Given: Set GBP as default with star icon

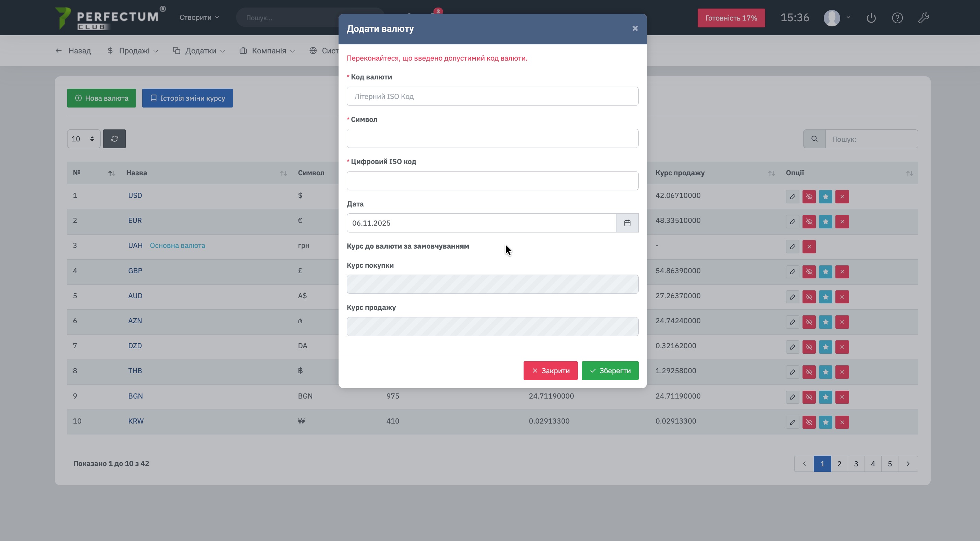Looking at the screenshot, I should click(x=825, y=272).
